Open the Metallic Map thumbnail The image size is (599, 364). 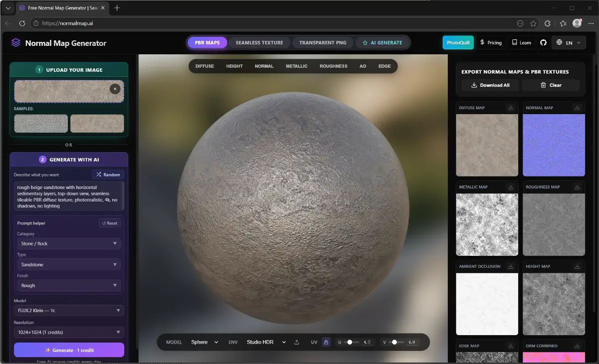(487, 224)
